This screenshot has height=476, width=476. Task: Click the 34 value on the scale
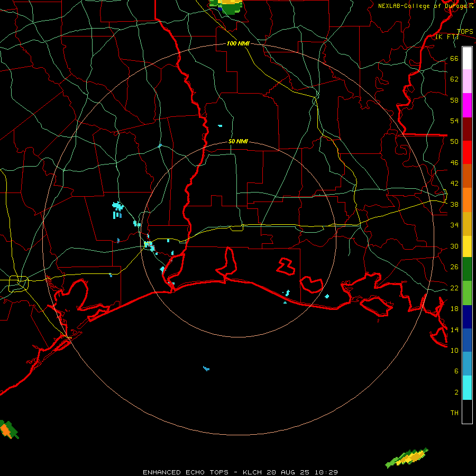point(454,225)
